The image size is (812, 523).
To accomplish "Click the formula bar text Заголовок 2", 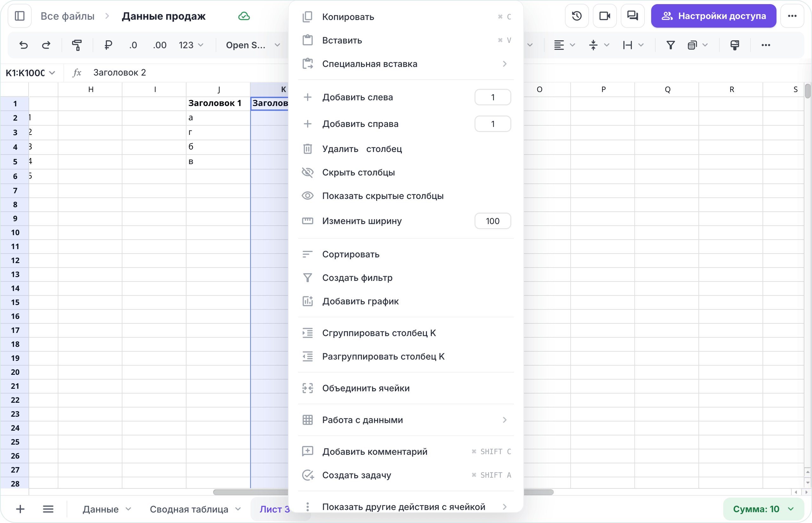I will coord(120,73).
